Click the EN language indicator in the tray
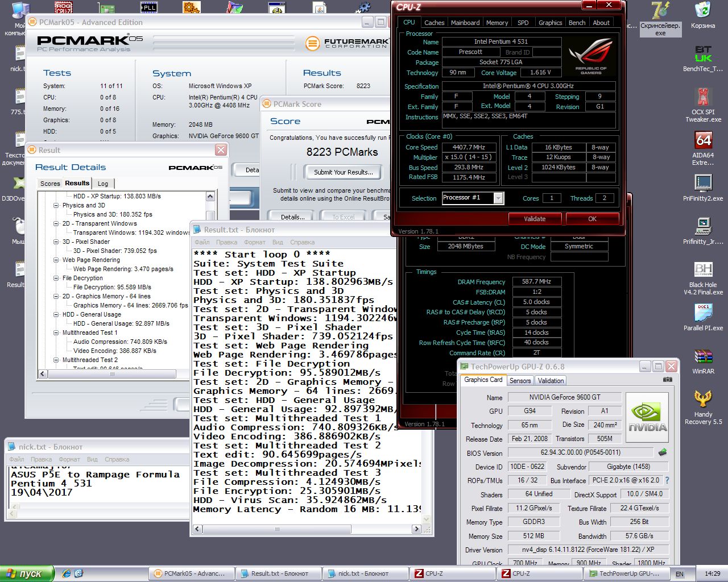 coord(680,574)
